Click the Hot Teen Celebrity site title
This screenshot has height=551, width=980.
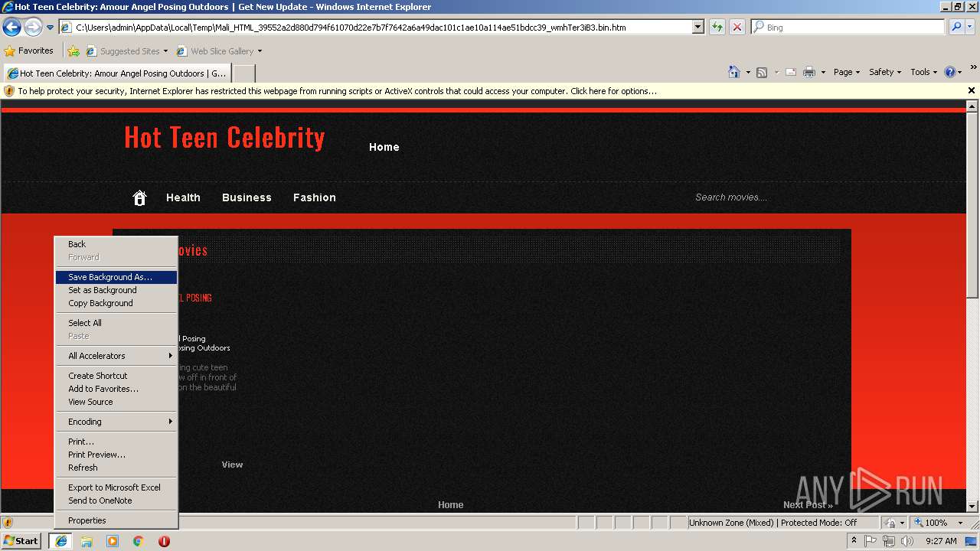tap(224, 137)
